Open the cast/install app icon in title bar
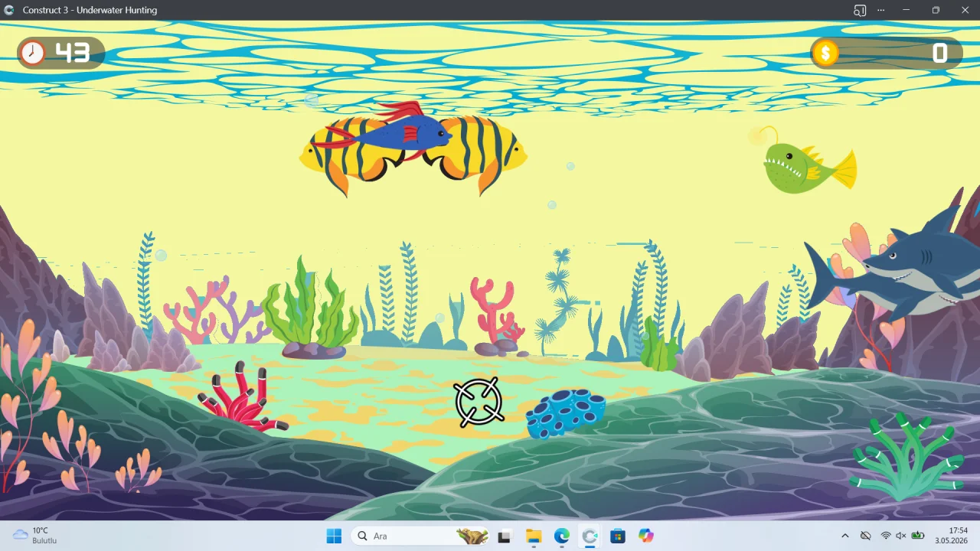Viewport: 980px width, 551px height. point(860,10)
